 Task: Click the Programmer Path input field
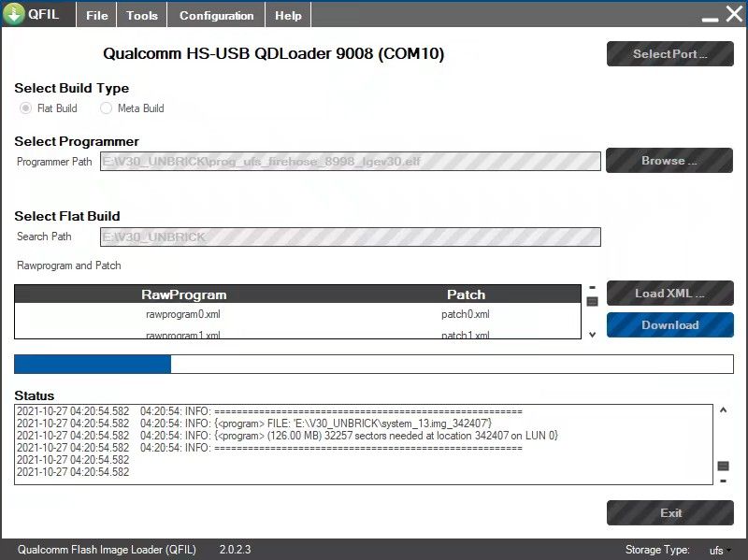(x=350, y=161)
